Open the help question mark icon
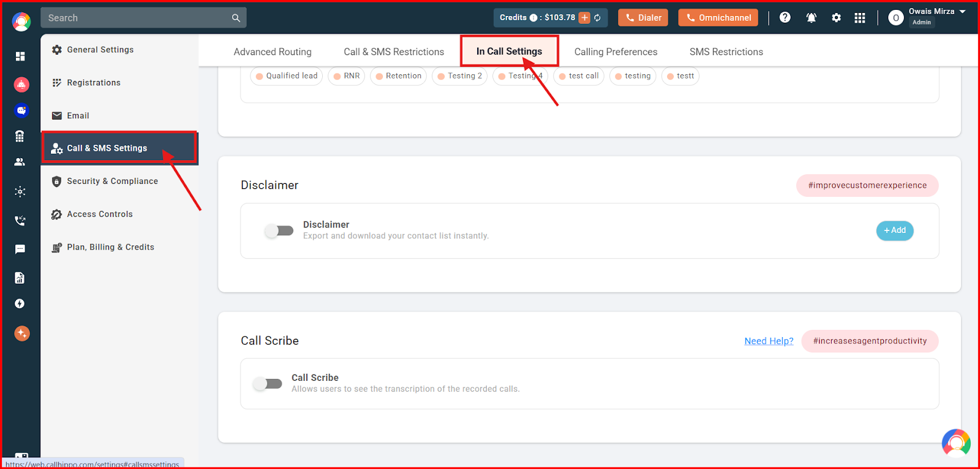980x469 pixels. [x=785, y=18]
